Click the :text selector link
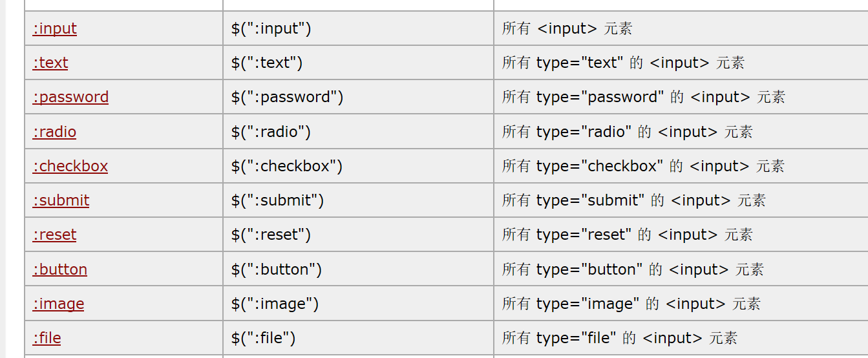Image resolution: width=868 pixels, height=358 pixels. click(50, 63)
